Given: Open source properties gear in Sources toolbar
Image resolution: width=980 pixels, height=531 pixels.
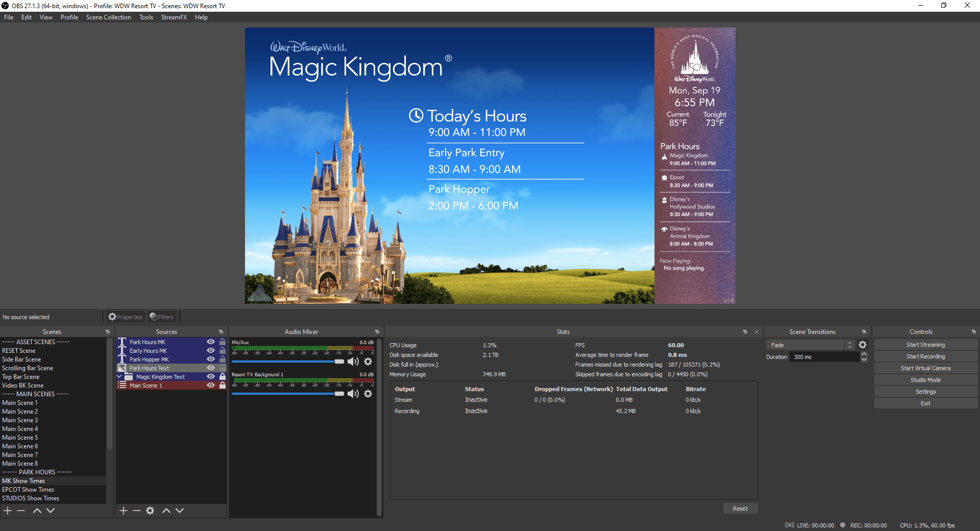Looking at the screenshot, I should tap(150, 511).
